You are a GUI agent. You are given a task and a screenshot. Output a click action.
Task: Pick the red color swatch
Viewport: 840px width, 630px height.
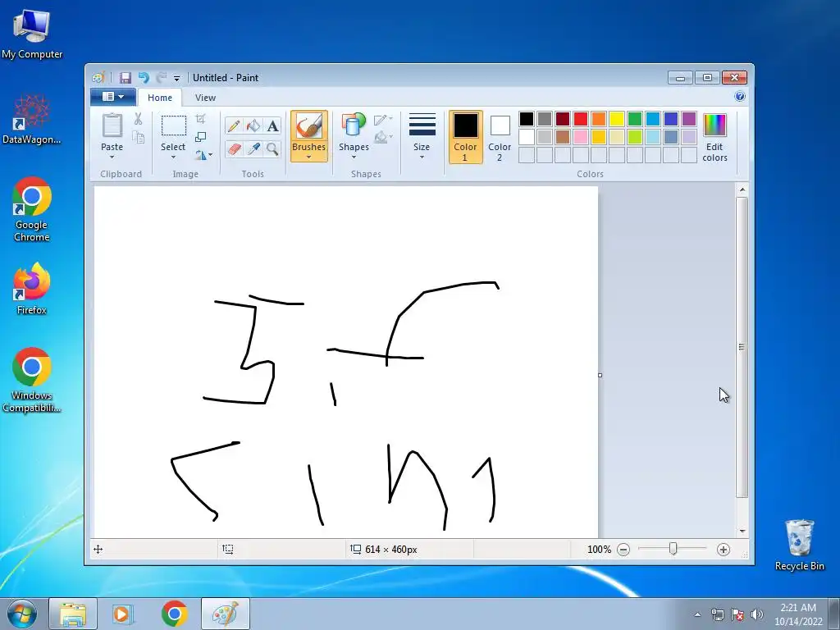[x=580, y=119]
